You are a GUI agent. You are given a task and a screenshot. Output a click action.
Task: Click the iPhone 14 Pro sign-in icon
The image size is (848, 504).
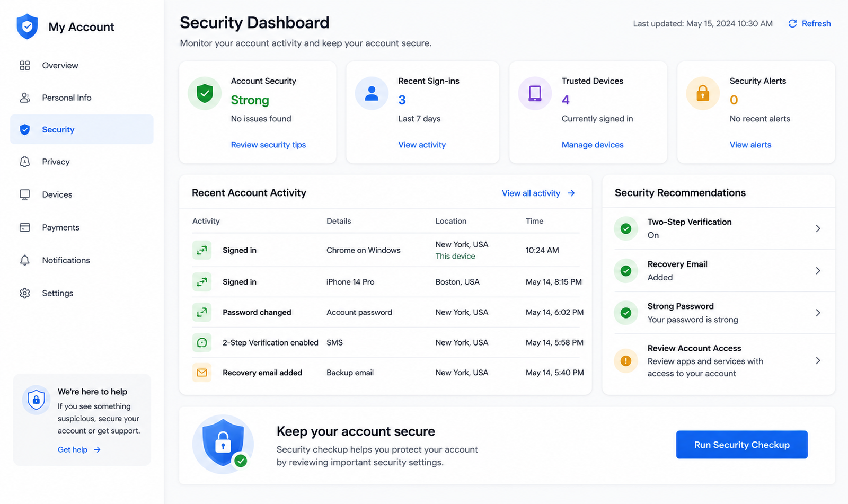(x=202, y=282)
